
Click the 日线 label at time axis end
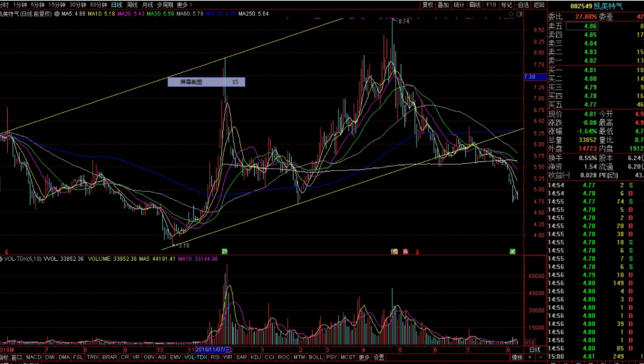535,349
